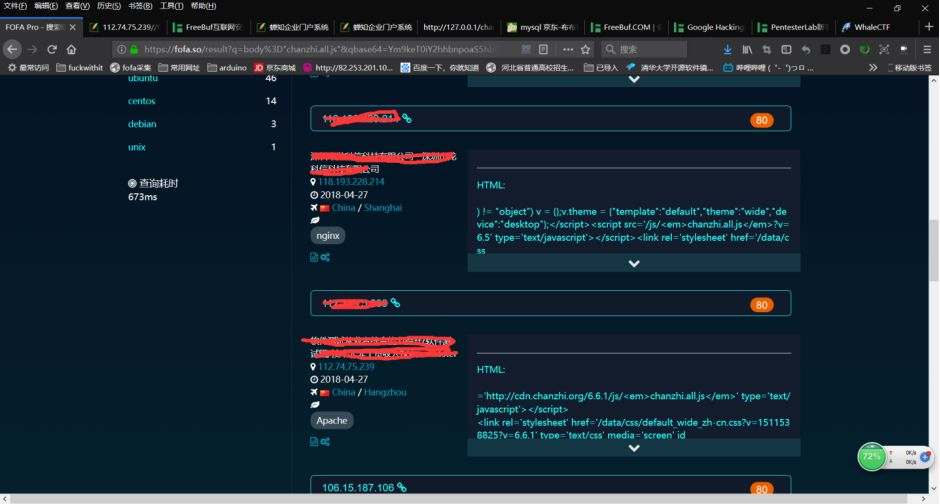Click the browser Back arrow button
The image size is (940, 504).
click(12, 49)
